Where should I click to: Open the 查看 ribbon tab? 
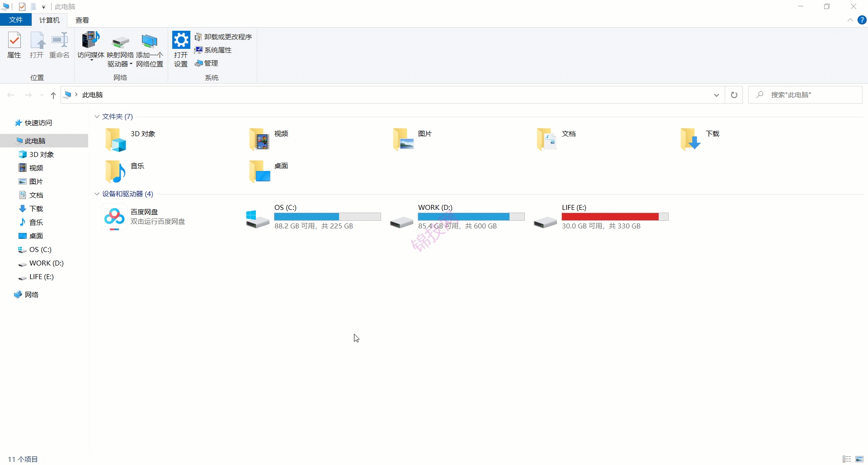pyautogui.click(x=82, y=20)
